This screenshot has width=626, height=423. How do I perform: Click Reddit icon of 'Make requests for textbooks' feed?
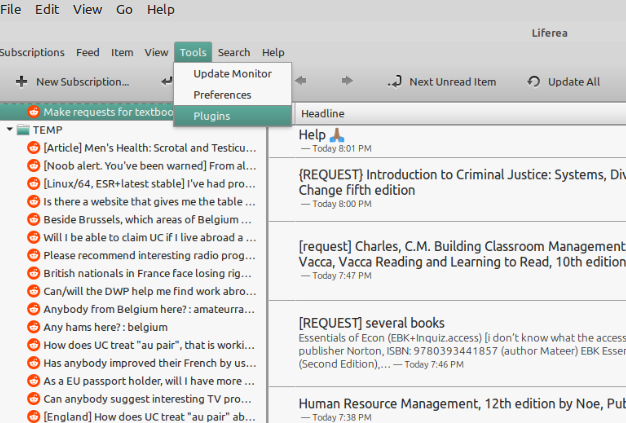click(33, 112)
